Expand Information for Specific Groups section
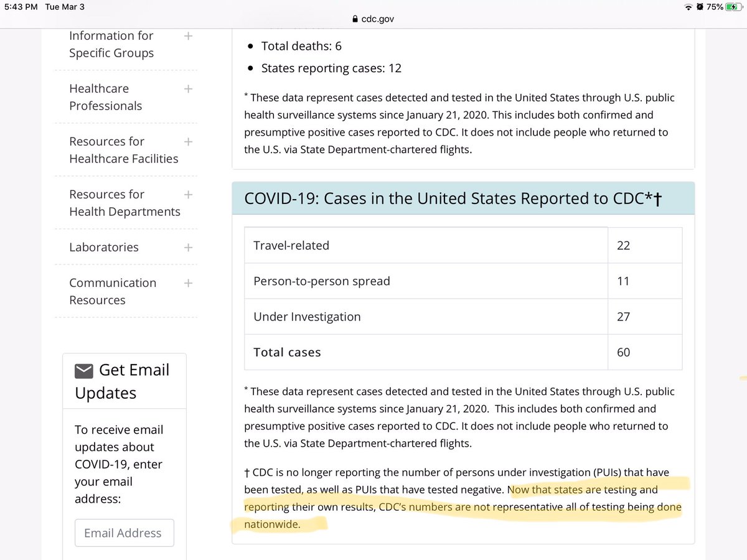The width and height of the screenshot is (747, 560). 189,36
